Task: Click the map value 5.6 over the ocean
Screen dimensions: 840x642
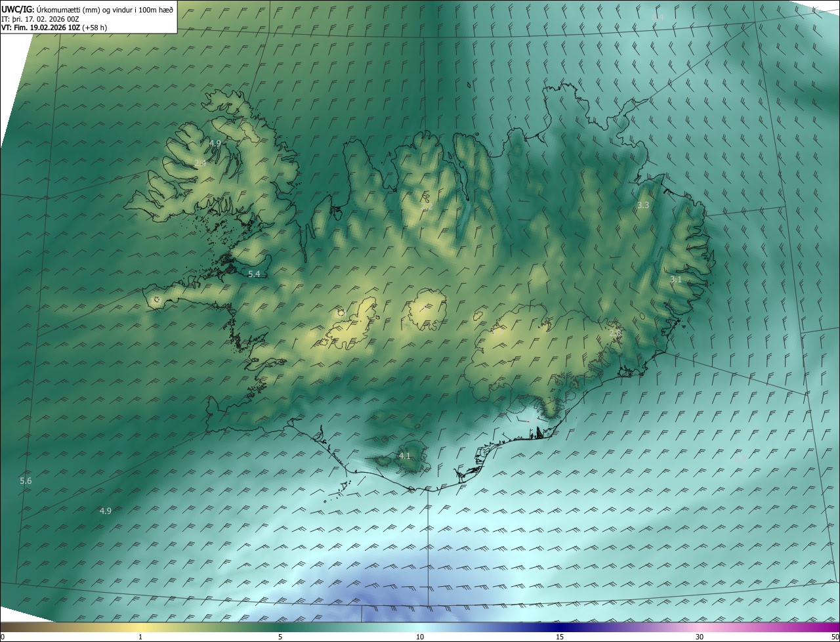Action: (x=26, y=481)
